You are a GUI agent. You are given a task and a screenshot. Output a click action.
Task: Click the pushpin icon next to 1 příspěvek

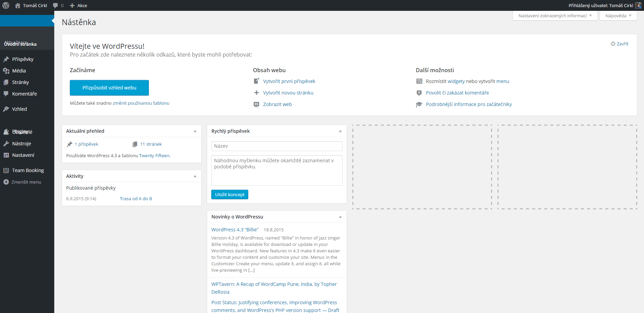tap(70, 144)
